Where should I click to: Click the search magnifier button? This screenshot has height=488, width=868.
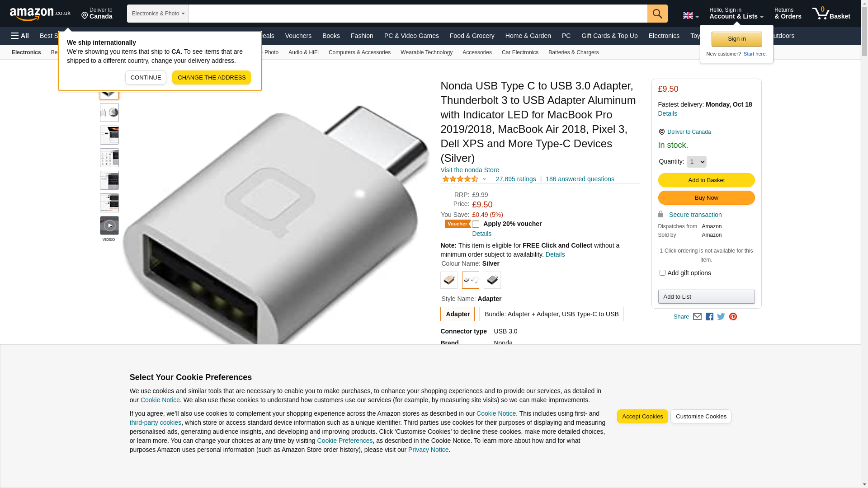pos(657,14)
